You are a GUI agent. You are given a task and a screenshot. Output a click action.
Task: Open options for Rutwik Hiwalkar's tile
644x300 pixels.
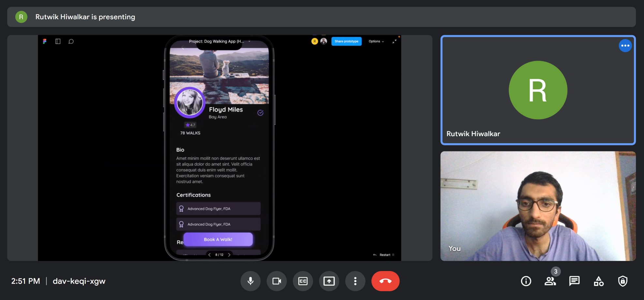click(x=625, y=46)
